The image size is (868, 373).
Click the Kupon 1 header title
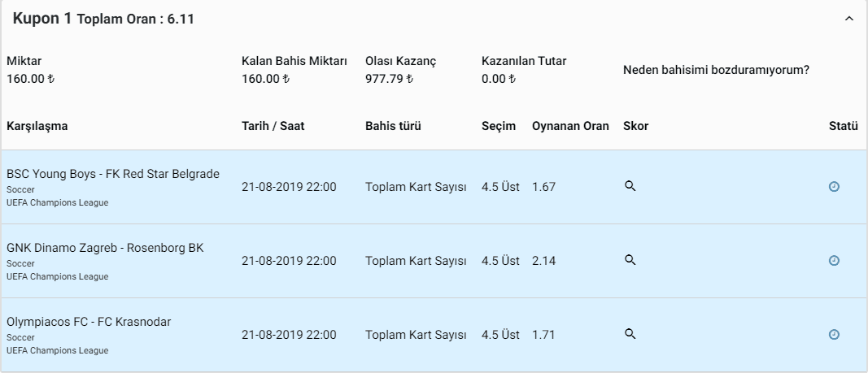(42, 18)
